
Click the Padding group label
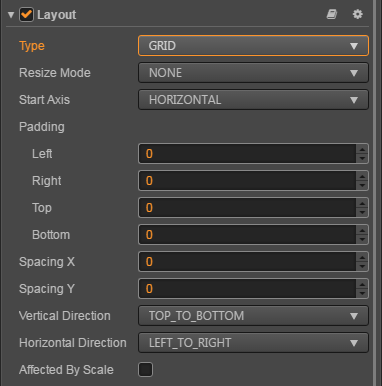click(x=42, y=127)
